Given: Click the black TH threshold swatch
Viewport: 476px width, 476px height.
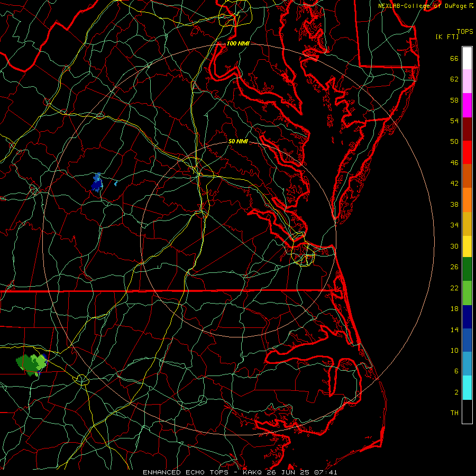Looking at the screenshot, I should pyautogui.click(x=467, y=411).
